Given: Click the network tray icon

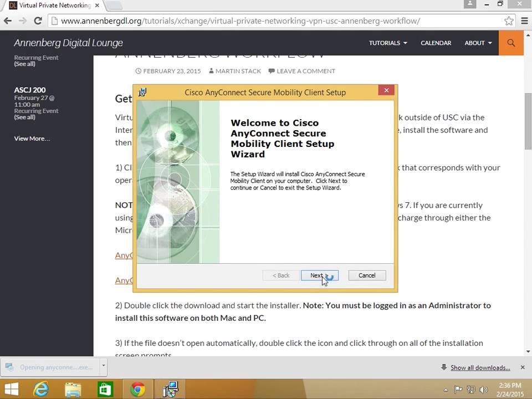Looking at the screenshot, I should coord(471,389).
